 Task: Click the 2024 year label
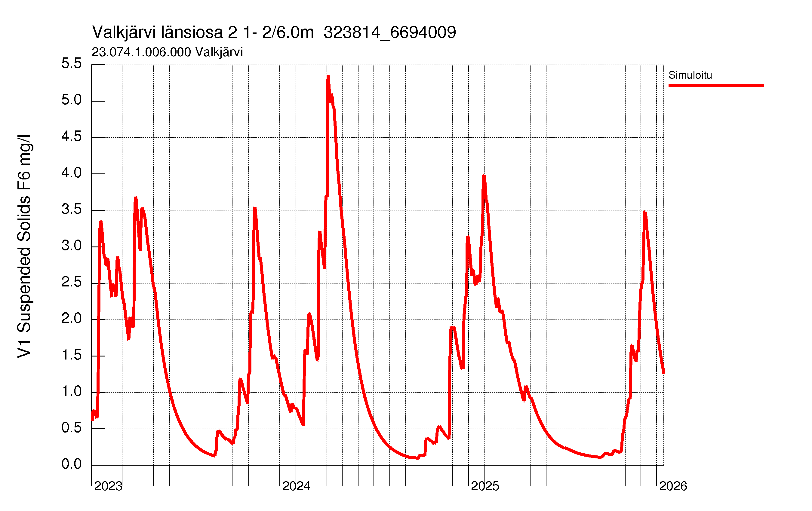click(x=296, y=486)
